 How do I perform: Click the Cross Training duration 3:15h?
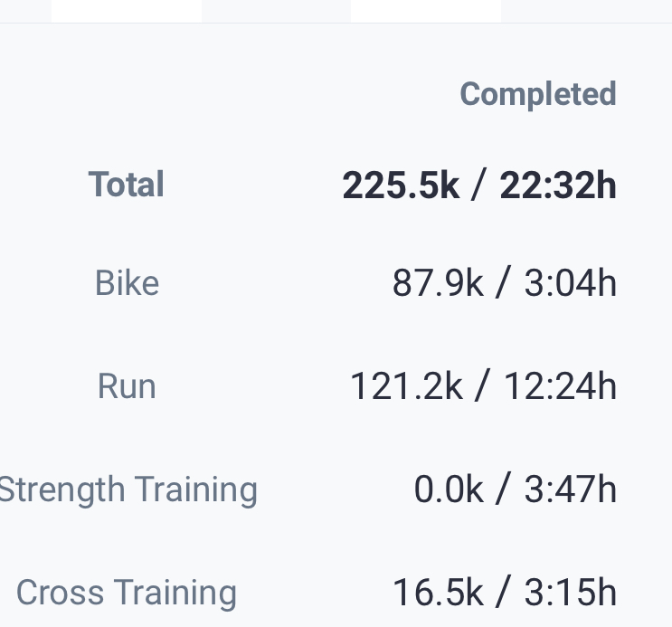[571, 593]
